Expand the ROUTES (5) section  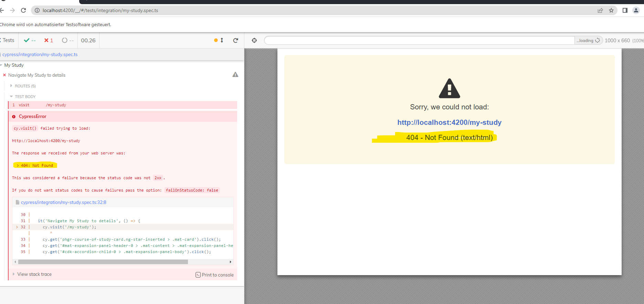(x=23, y=86)
